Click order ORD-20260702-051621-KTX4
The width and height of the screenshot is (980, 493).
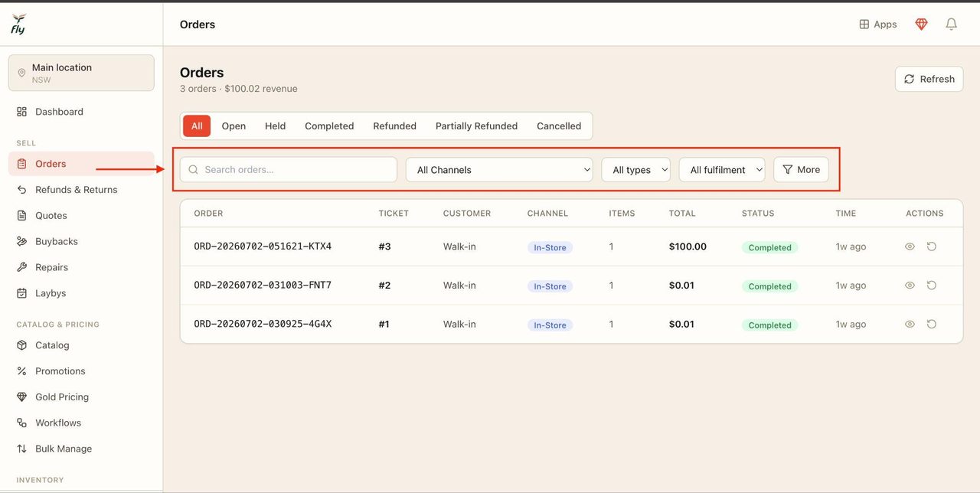(263, 246)
